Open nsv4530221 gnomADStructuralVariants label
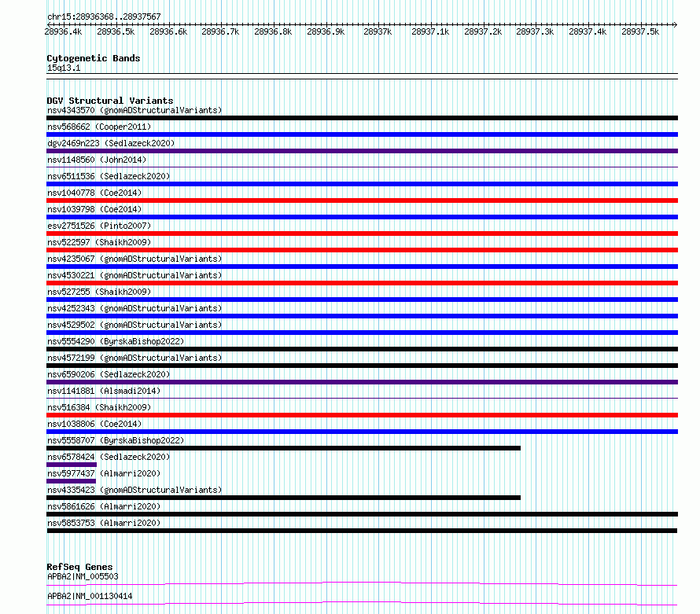The width and height of the screenshot is (700, 614). [x=134, y=275]
